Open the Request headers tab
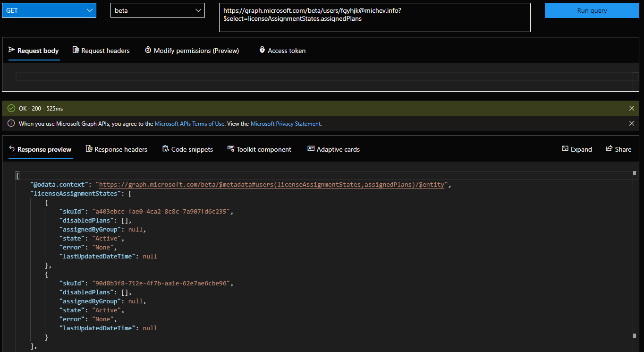The image size is (644, 352). (101, 51)
